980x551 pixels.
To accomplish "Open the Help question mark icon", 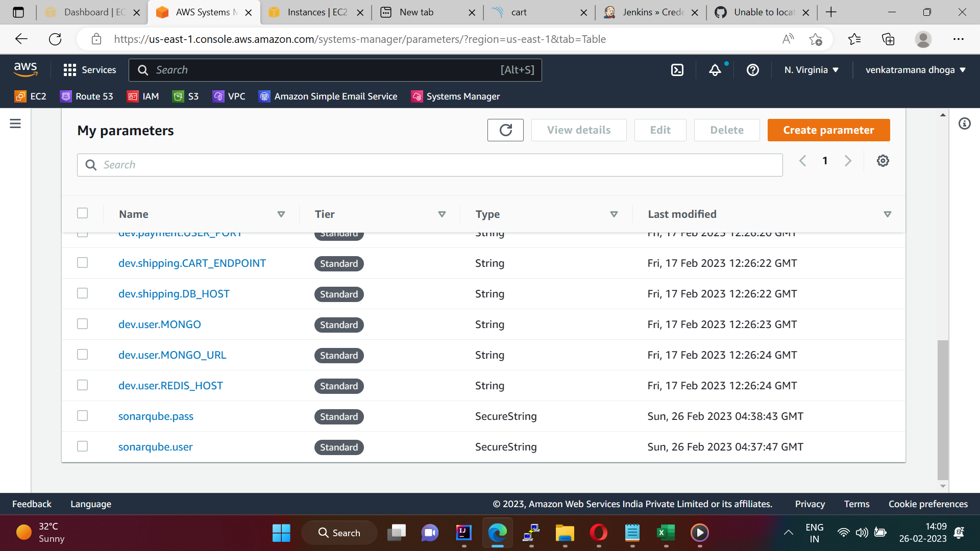I will 752,70.
